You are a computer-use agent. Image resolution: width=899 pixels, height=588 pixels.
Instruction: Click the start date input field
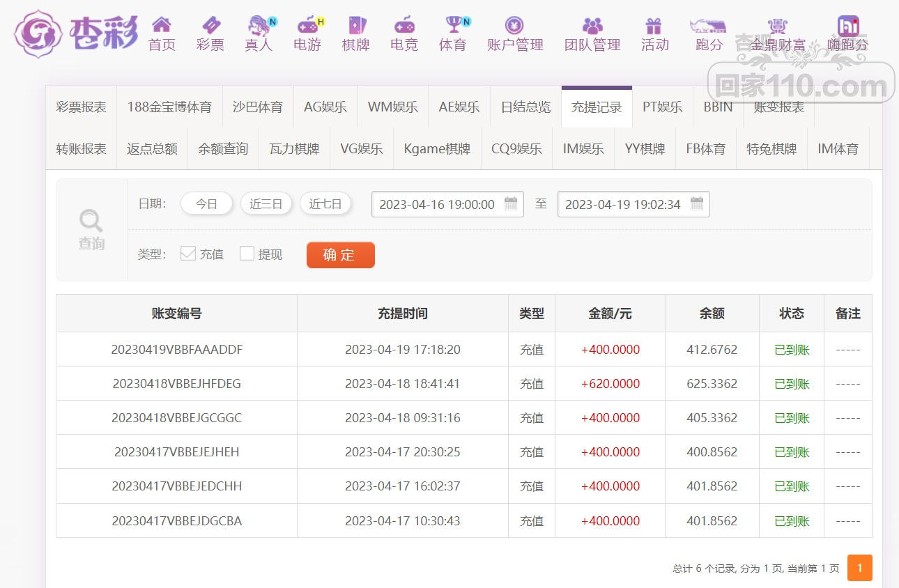tap(437, 204)
